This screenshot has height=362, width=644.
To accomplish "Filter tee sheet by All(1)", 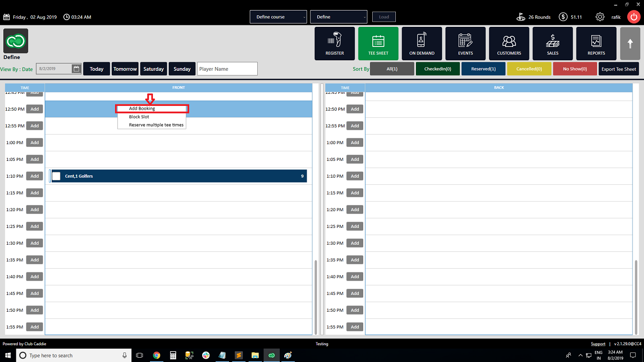I will (392, 69).
